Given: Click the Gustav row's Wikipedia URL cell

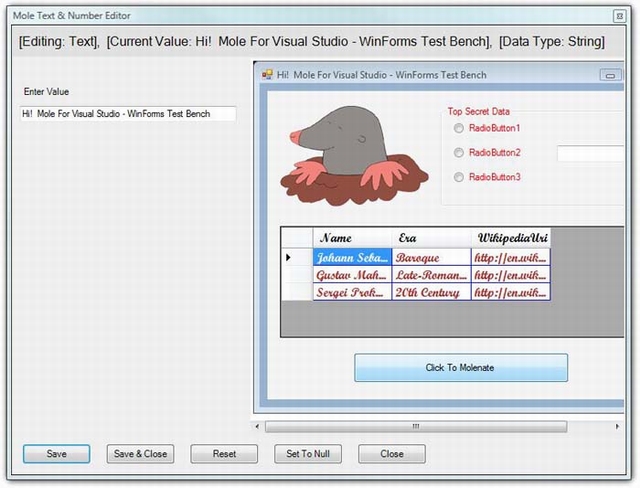Looking at the screenshot, I should pos(511,275).
